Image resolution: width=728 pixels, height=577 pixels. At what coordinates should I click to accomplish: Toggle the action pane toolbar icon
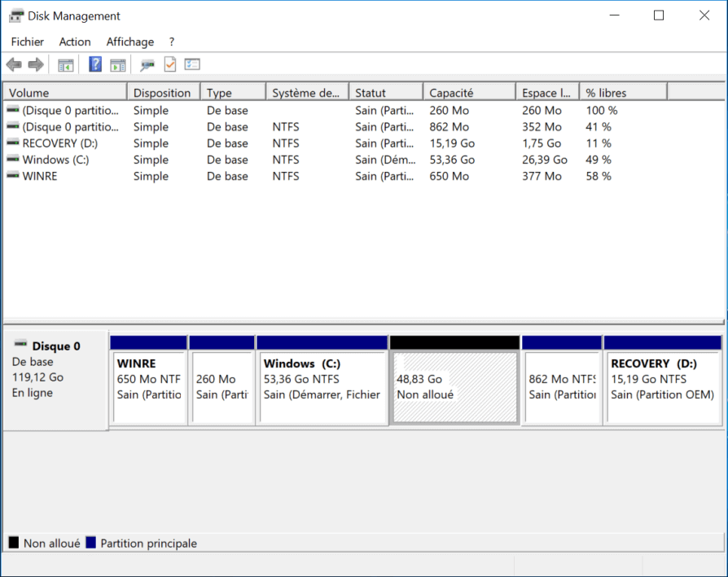pyautogui.click(x=118, y=64)
